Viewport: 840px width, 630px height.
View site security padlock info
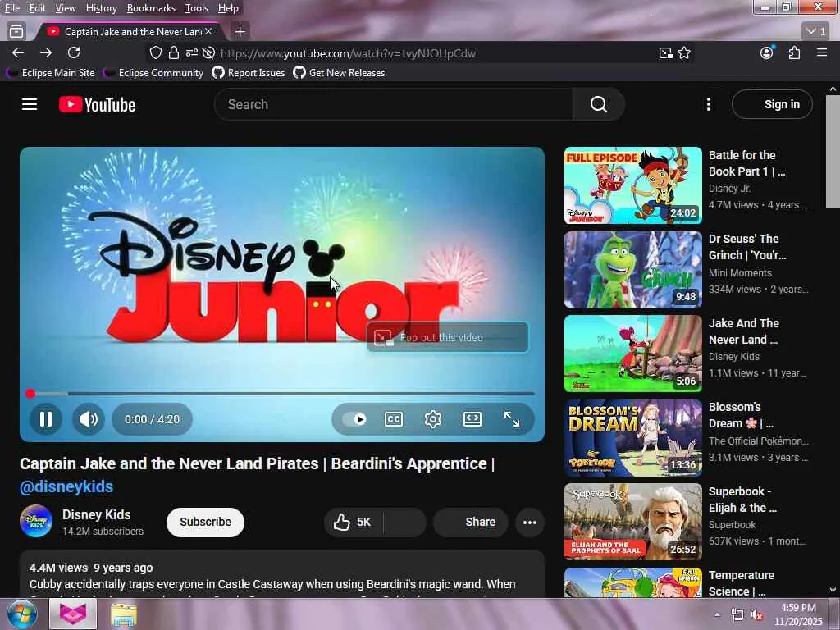click(174, 52)
